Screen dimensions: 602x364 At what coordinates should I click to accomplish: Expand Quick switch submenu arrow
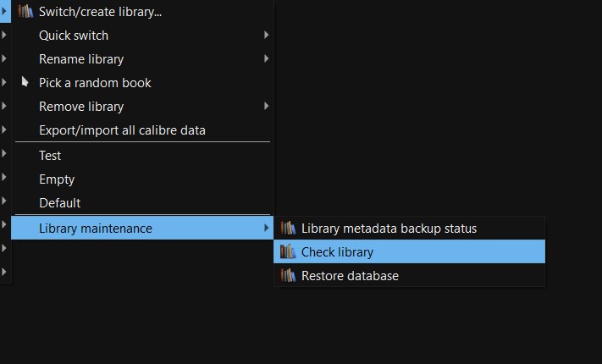[266, 36]
